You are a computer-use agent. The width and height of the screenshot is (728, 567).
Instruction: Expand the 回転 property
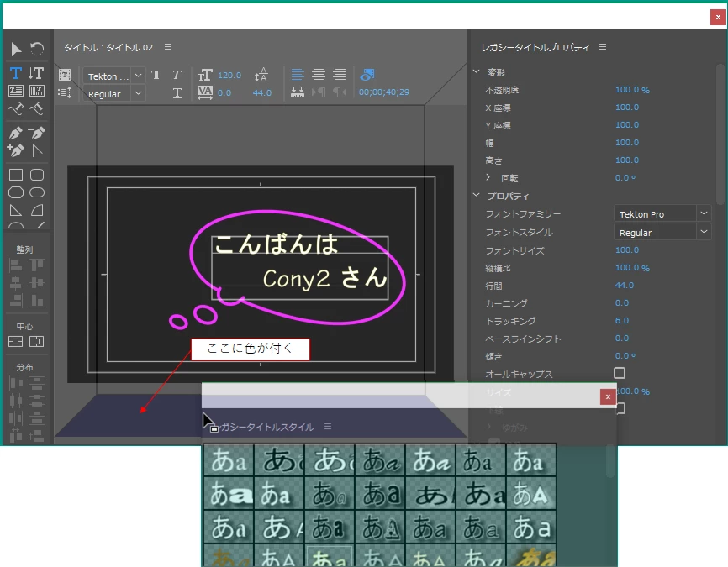coord(488,177)
